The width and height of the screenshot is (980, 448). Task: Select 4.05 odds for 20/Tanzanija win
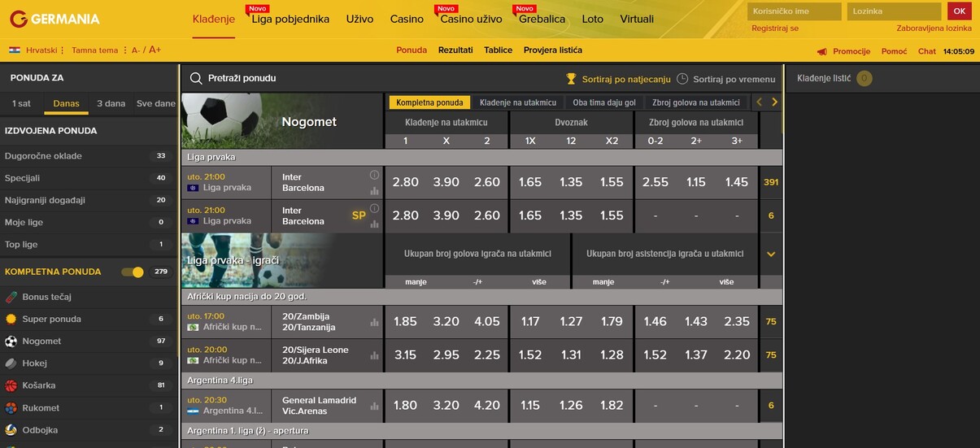point(487,322)
